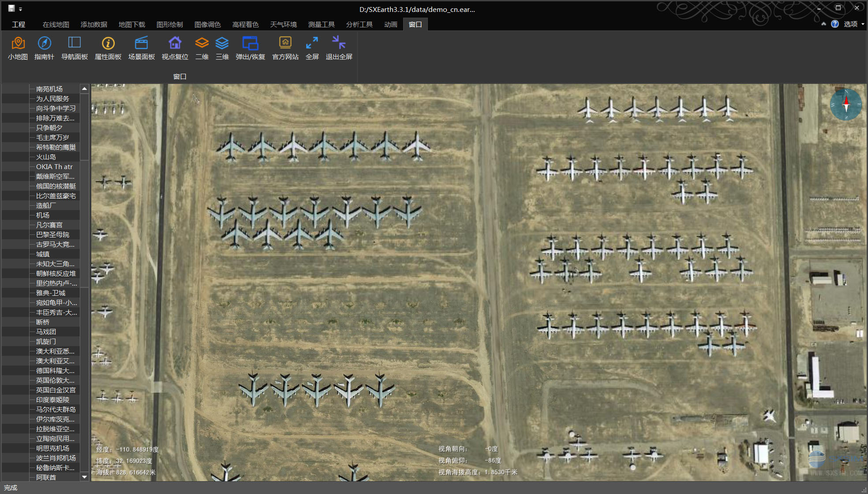Image resolution: width=868 pixels, height=494 pixels.
Task: Select 城镇 in the list
Action: pyautogui.click(x=43, y=254)
